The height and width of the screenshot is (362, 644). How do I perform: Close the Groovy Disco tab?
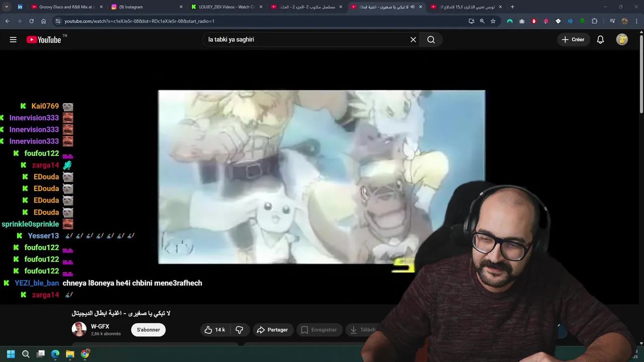pos(101,7)
